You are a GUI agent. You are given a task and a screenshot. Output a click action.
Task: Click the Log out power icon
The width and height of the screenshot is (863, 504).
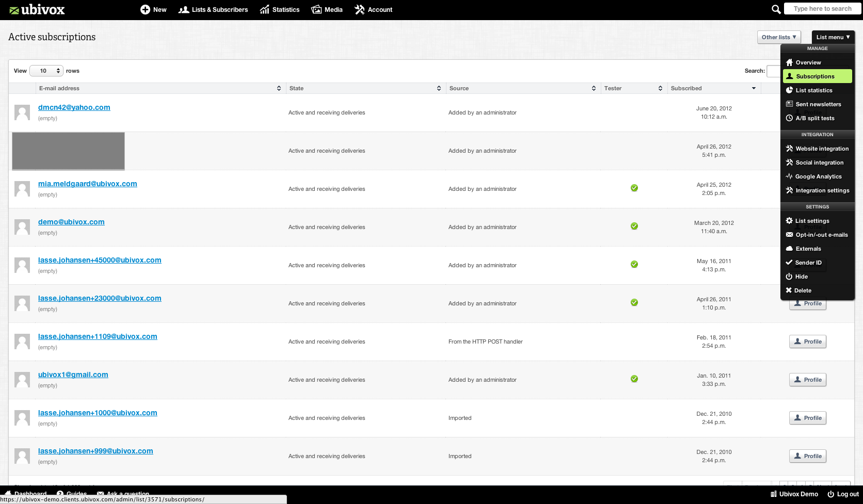tap(830, 494)
